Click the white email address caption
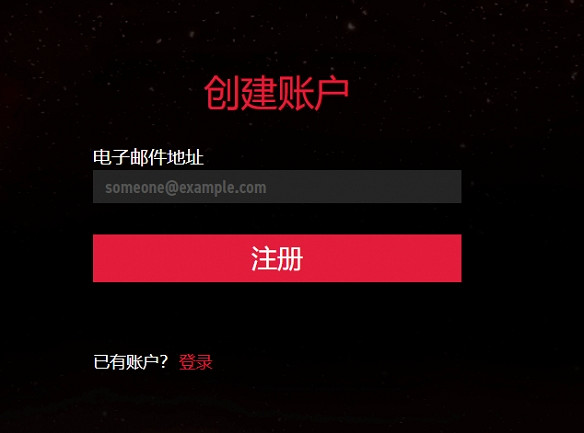 pos(148,157)
